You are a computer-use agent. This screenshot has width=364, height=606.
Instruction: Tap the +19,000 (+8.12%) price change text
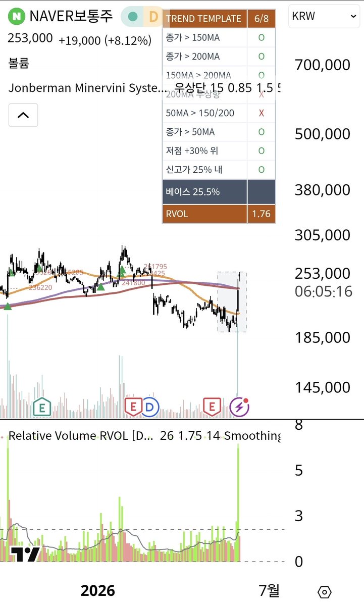click(x=105, y=41)
